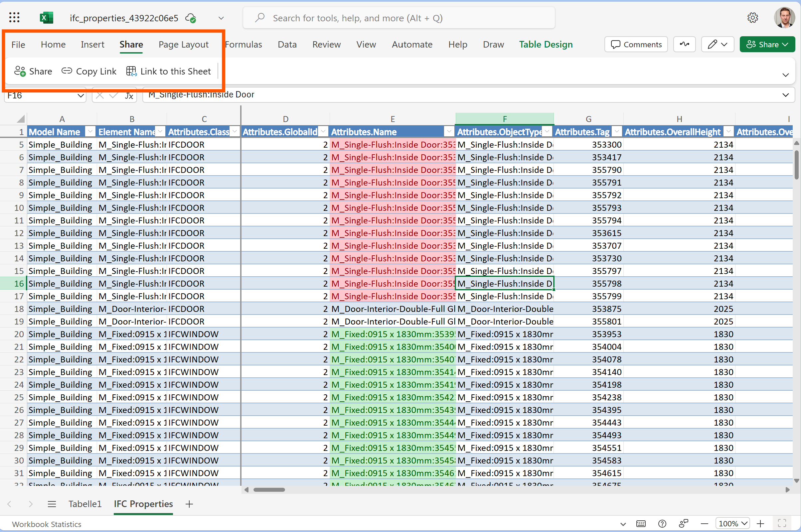Open the all sheets list icon
This screenshot has width=801, height=532.
[x=52, y=504]
